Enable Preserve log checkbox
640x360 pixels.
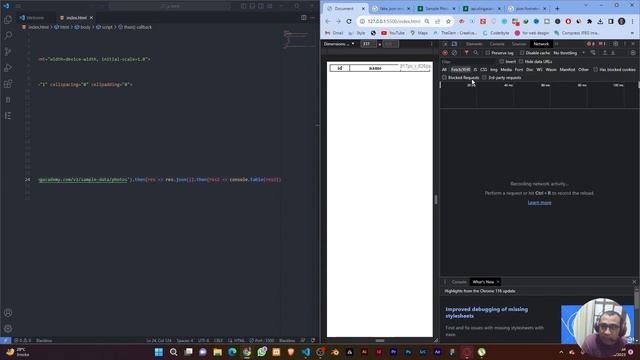[x=487, y=53]
